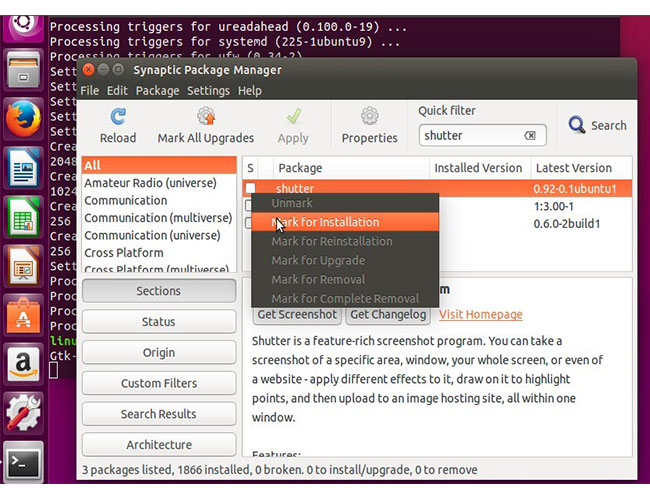Screen dimensions: 650x500
Task: Click the 0.92-0.1ubuntu1 version cell
Action: pos(575,189)
